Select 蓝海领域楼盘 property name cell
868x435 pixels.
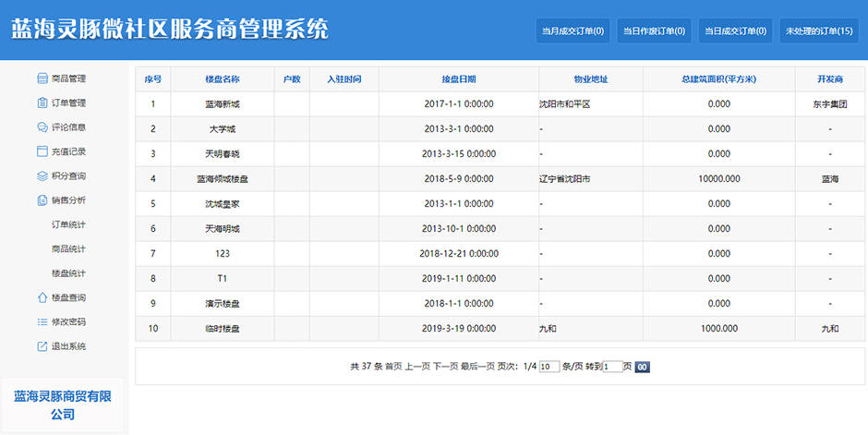pyautogui.click(x=222, y=179)
